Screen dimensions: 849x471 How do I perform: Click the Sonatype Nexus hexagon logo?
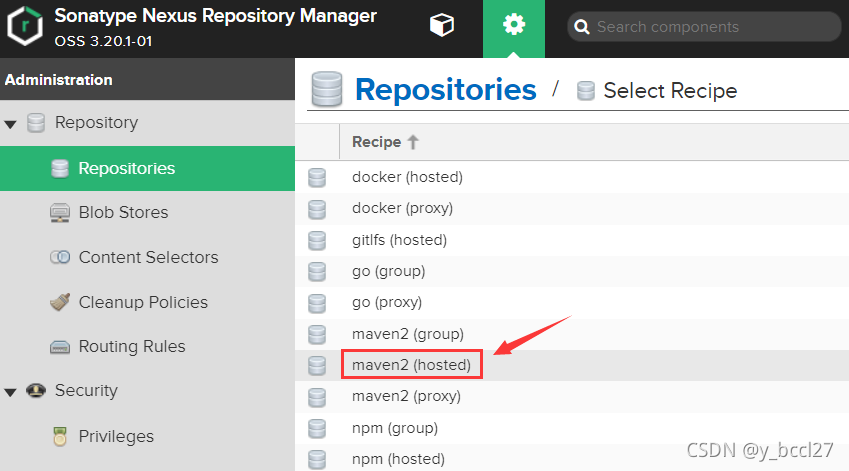(24, 26)
